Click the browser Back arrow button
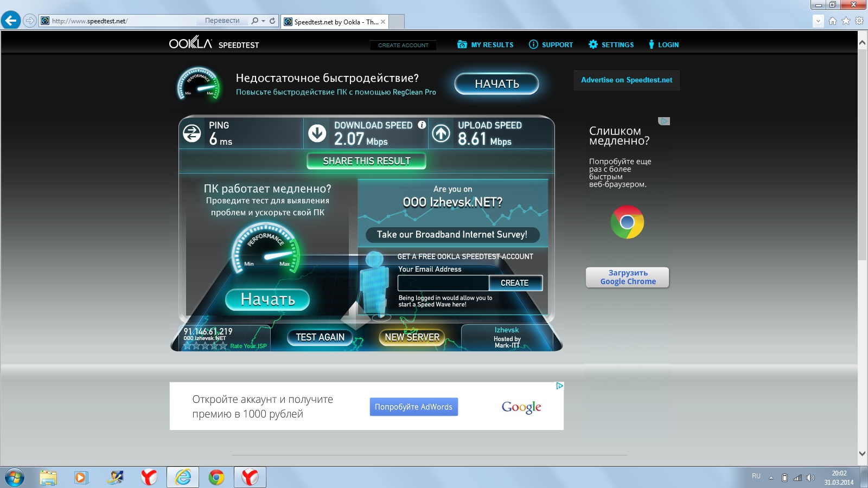868x488 pixels. click(11, 21)
